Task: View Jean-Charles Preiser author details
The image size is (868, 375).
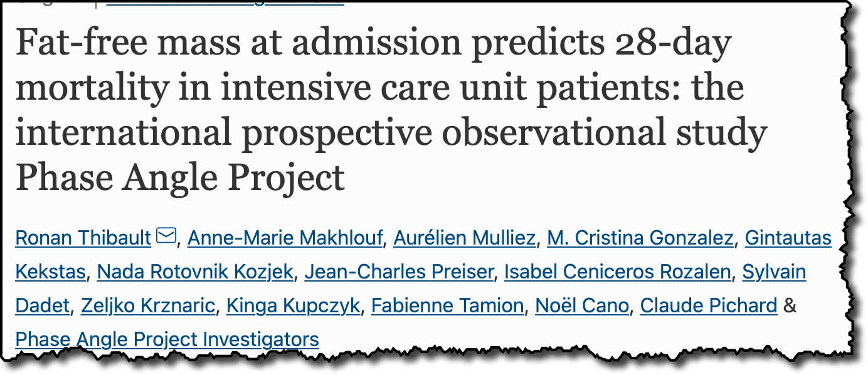Action: (399, 272)
